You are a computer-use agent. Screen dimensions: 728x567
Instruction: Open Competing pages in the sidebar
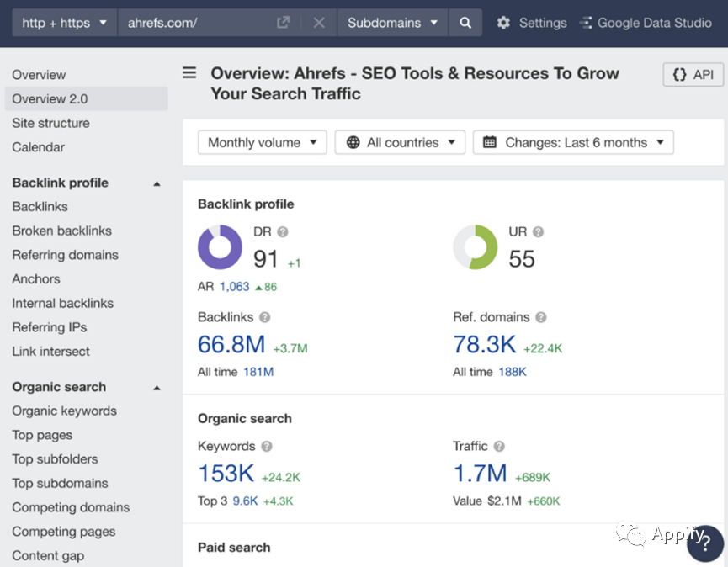click(x=64, y=532)
